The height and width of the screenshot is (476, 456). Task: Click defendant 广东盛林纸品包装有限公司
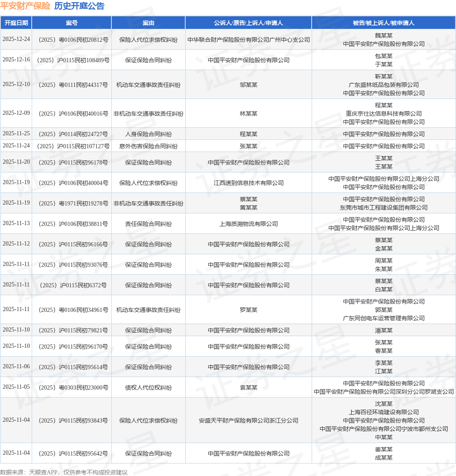tap(384, 85)
